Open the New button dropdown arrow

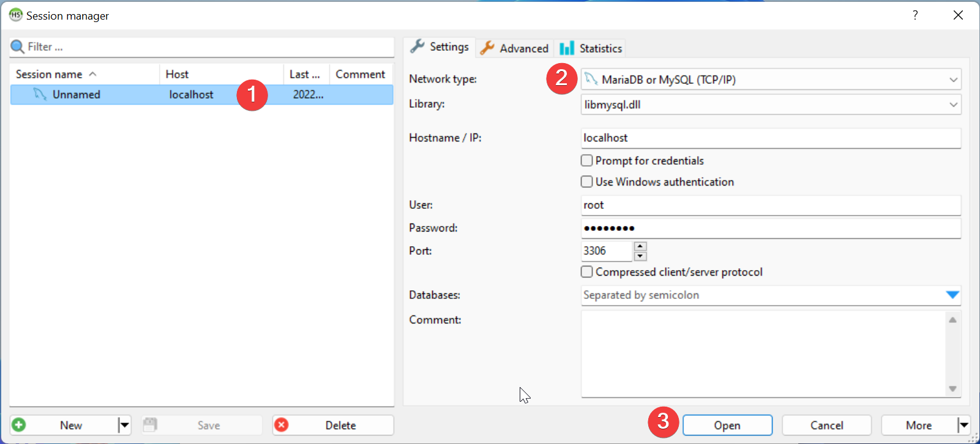pos(124,425)
